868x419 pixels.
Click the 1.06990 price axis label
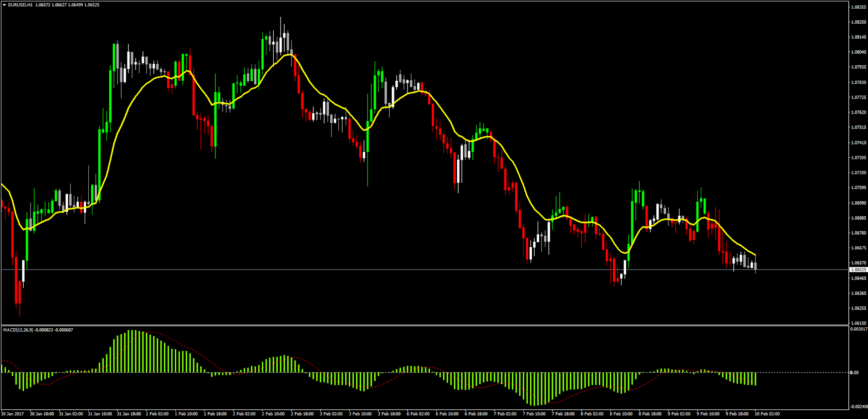point(858,203)
